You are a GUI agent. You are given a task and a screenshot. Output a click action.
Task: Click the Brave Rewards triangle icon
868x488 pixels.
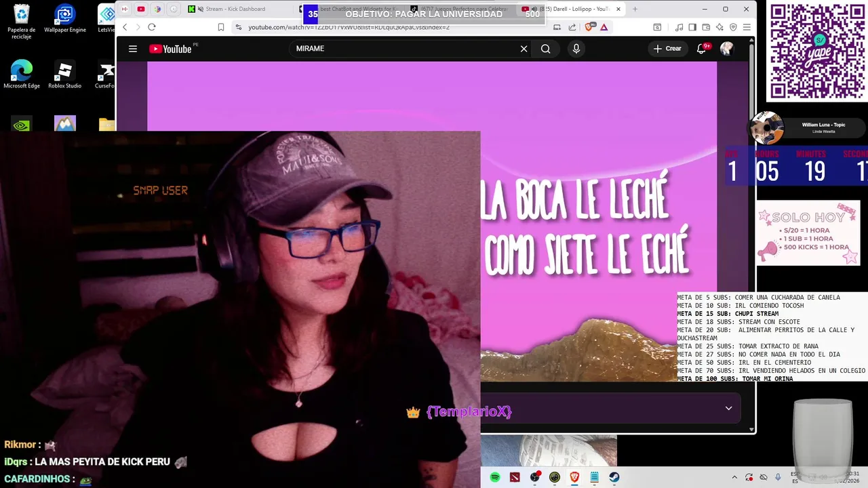pos(604,27)
